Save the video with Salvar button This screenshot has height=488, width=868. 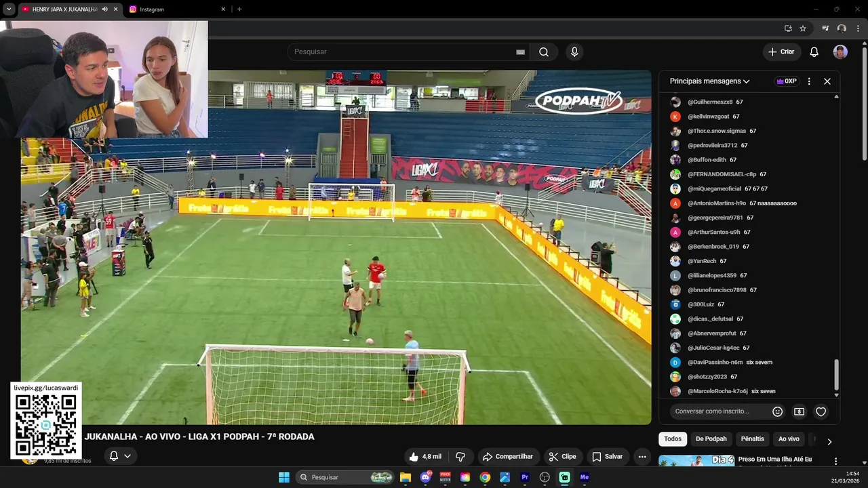coord(608,457)
